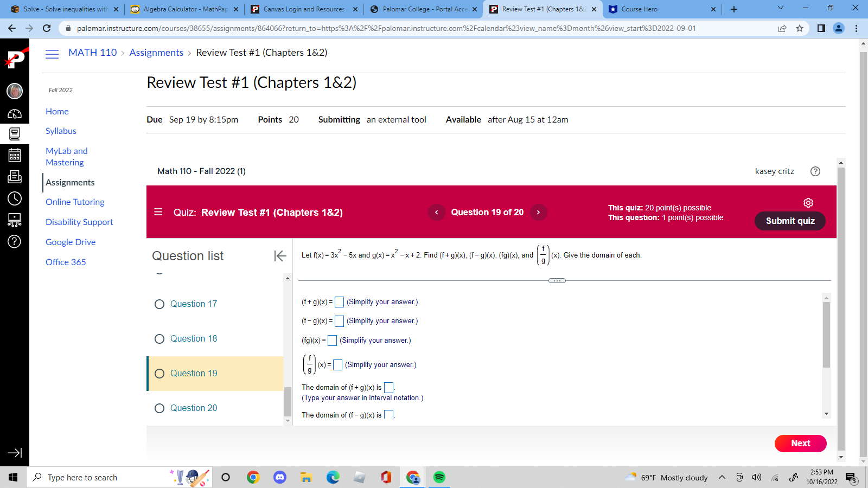
Task: Select Question 18 radio button
Action: [159, 339]
